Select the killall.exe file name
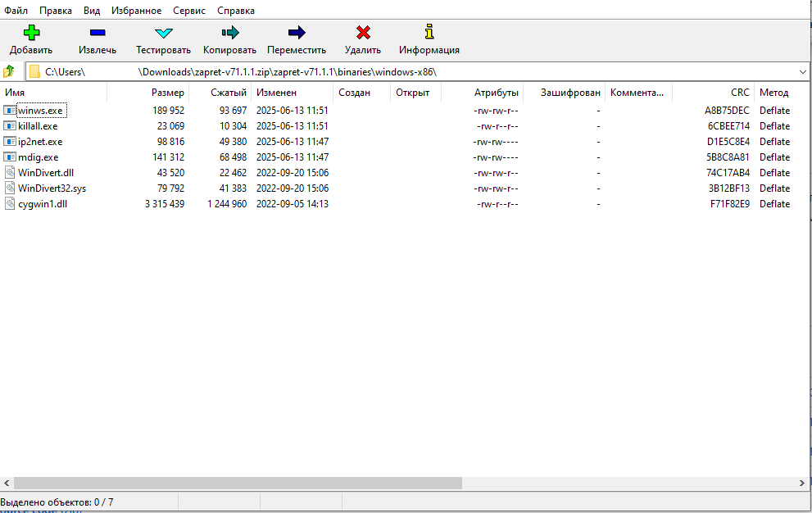The image size is (812, 513). point(38,126)
